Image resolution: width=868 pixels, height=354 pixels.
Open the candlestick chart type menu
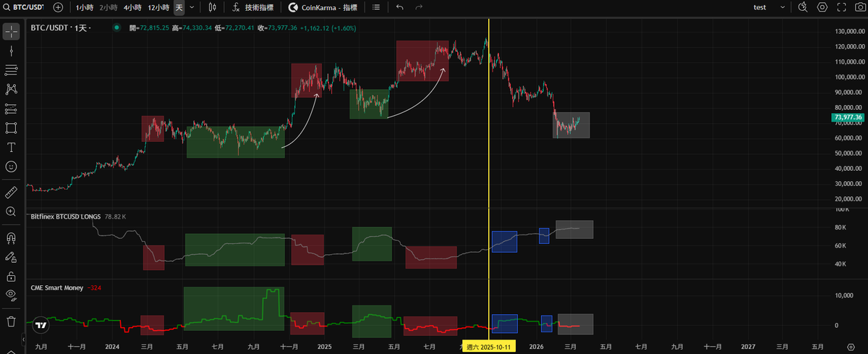[212, 7]
